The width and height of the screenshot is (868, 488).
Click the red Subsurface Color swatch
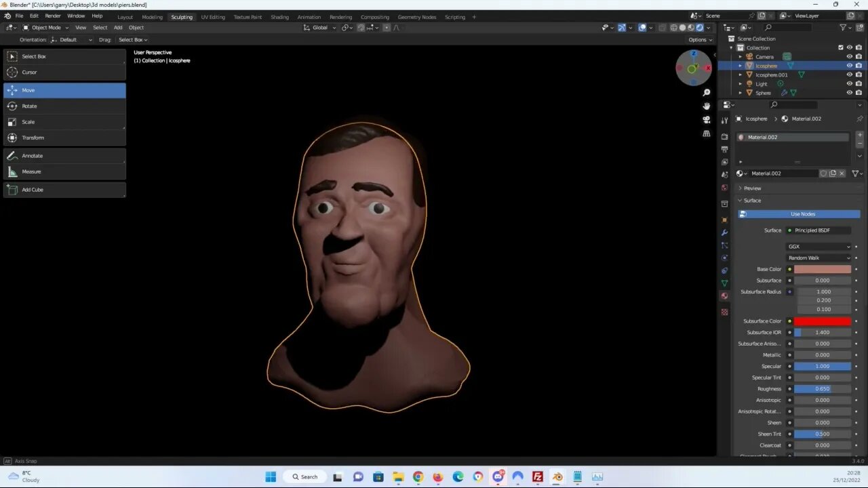[x=823, y=321]
